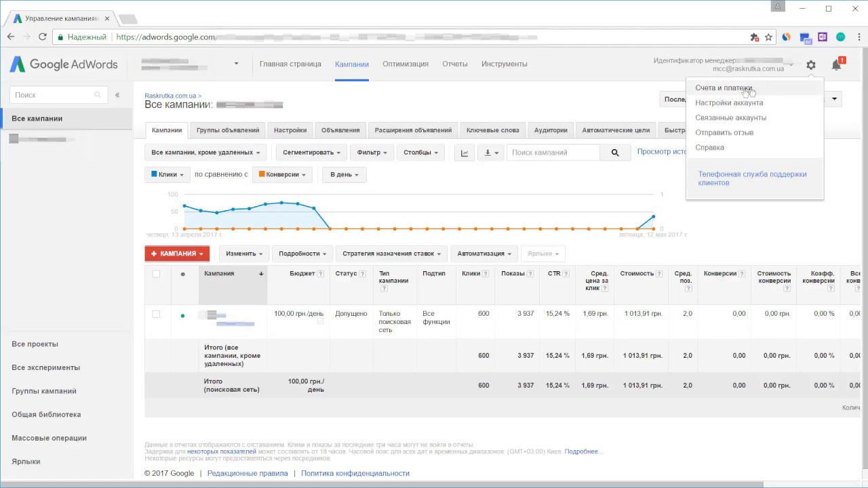
Task: Click the sidebar search magnifier icon
Action: click(x=98, y=96)
